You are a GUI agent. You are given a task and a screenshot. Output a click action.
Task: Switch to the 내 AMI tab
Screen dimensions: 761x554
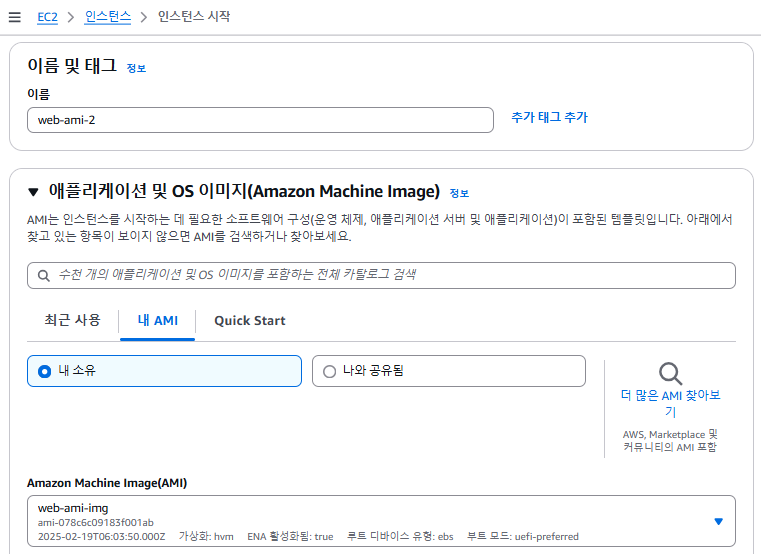pos(157,321)
